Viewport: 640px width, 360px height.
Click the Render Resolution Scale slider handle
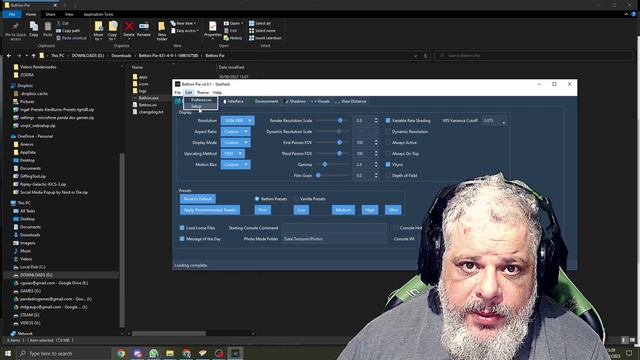tap(340, 120)
